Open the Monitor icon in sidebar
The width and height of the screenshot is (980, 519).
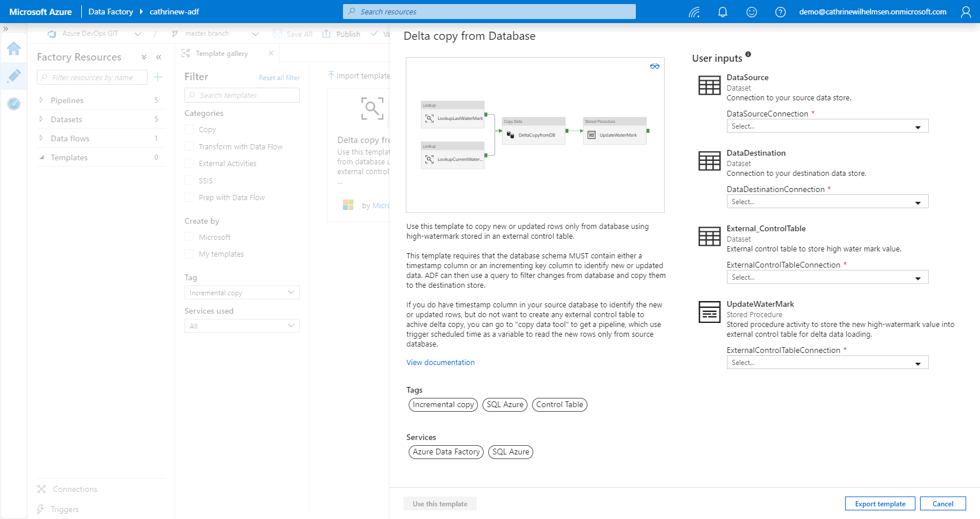(x=14, y=104)
